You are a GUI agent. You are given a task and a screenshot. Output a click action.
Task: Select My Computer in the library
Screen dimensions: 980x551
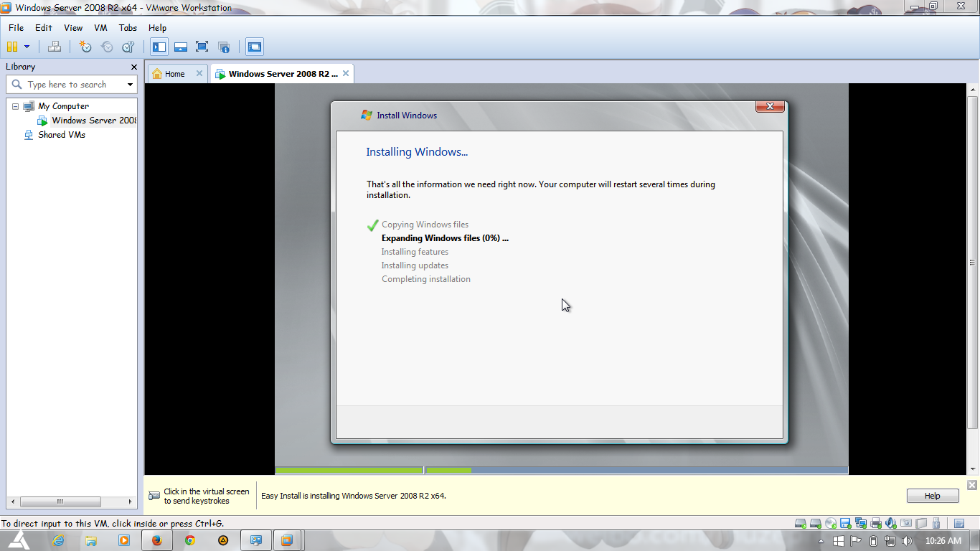tap(63, 106)
